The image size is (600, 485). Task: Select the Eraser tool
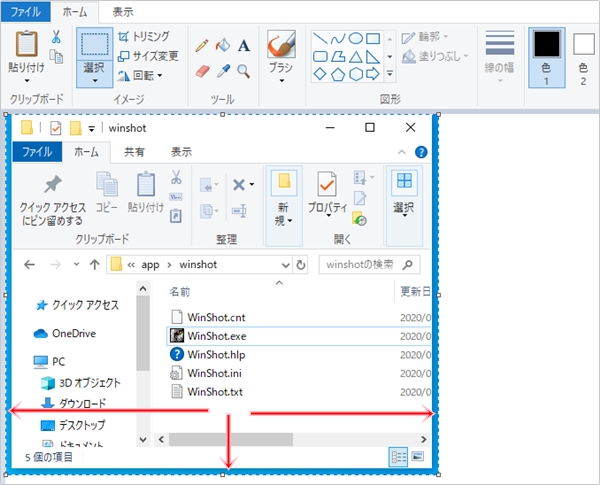point(202,71)
